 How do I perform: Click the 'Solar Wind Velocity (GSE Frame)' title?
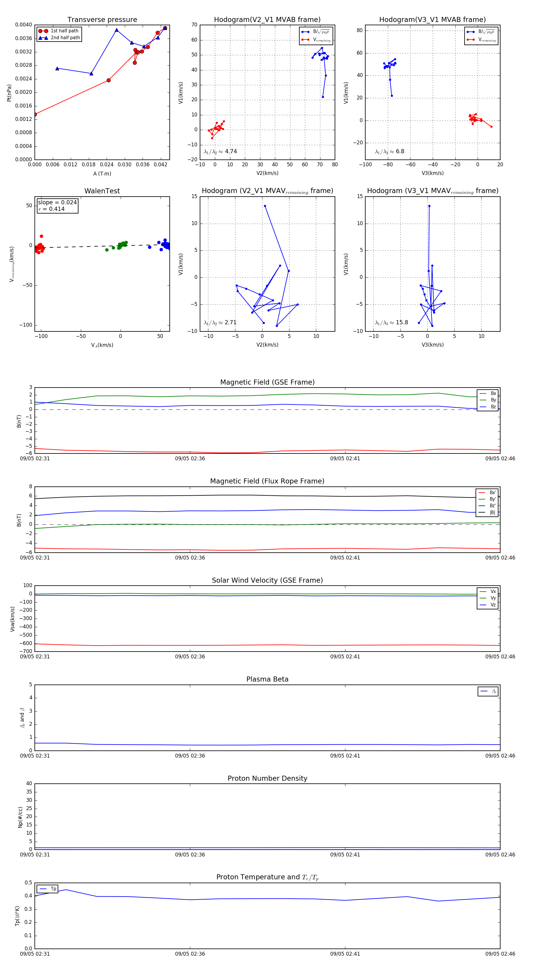point(267,580)
